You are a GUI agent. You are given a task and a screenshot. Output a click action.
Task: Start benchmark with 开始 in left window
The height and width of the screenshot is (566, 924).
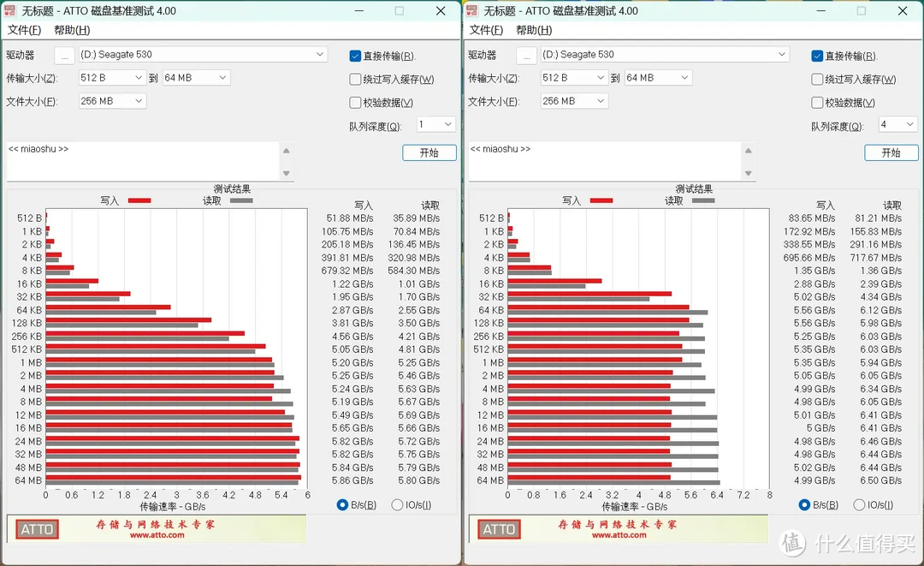coord(429,152)
